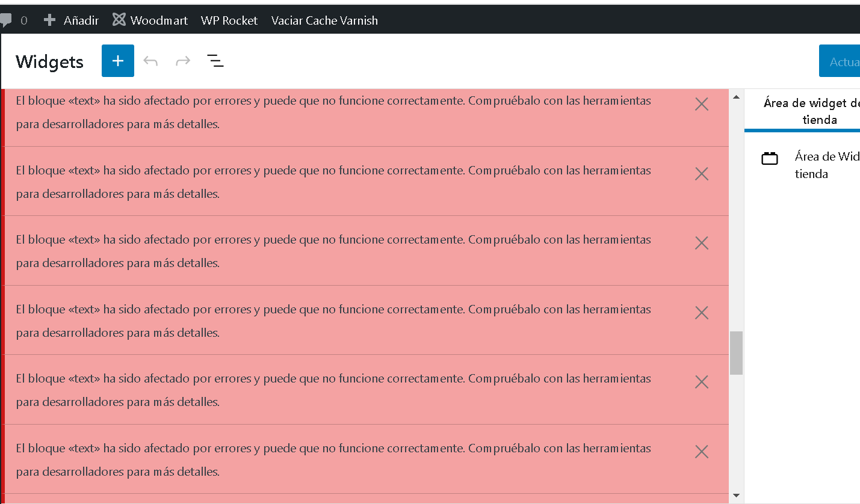Click the Añadir label in admin bar
Image resolution: width=860 pixels, height=504 pixels.
click(x=81, y=20)
